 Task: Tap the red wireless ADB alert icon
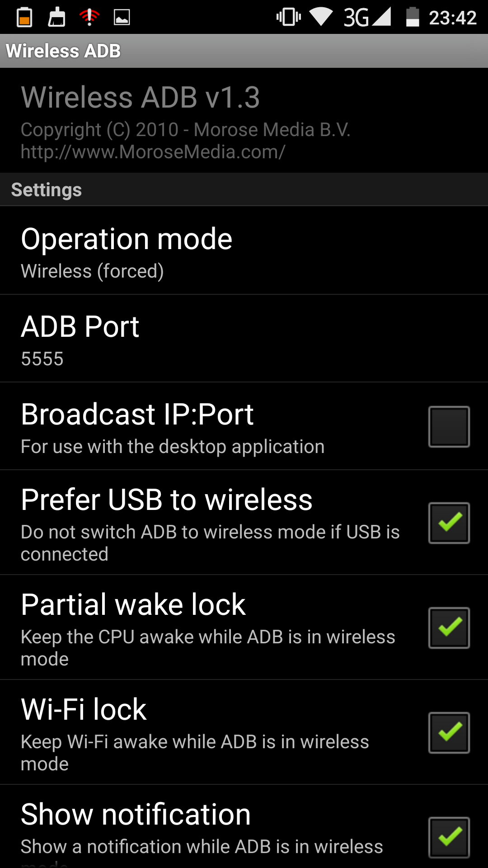tap(89, 17)
